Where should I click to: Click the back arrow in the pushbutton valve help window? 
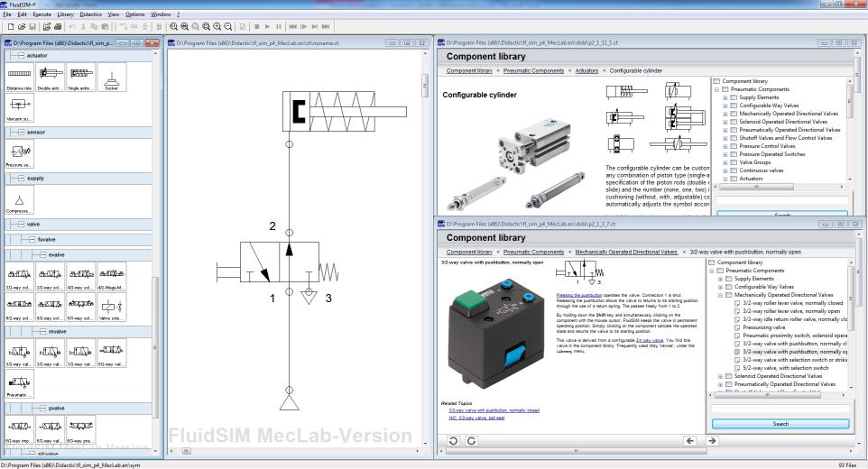[689, 441]
